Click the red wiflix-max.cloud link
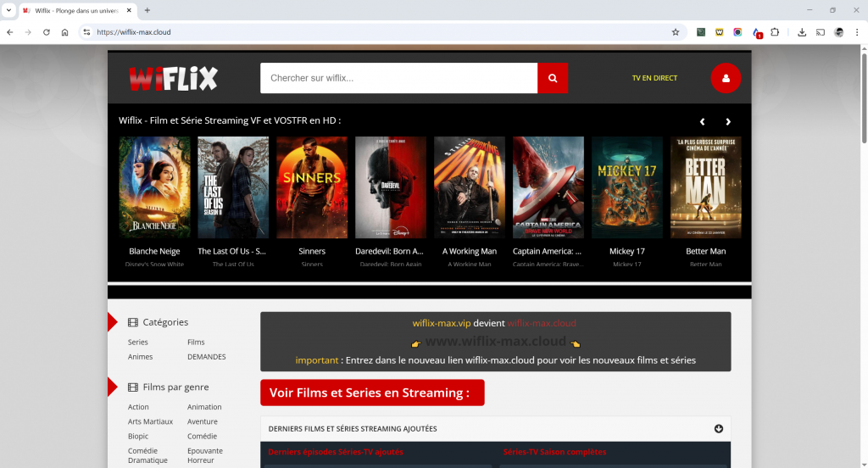868x468 pixels. [542, 323]
